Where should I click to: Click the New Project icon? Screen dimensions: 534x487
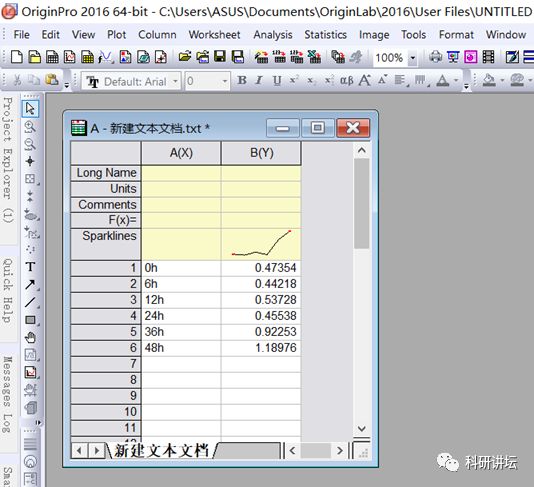click(17, 57)
